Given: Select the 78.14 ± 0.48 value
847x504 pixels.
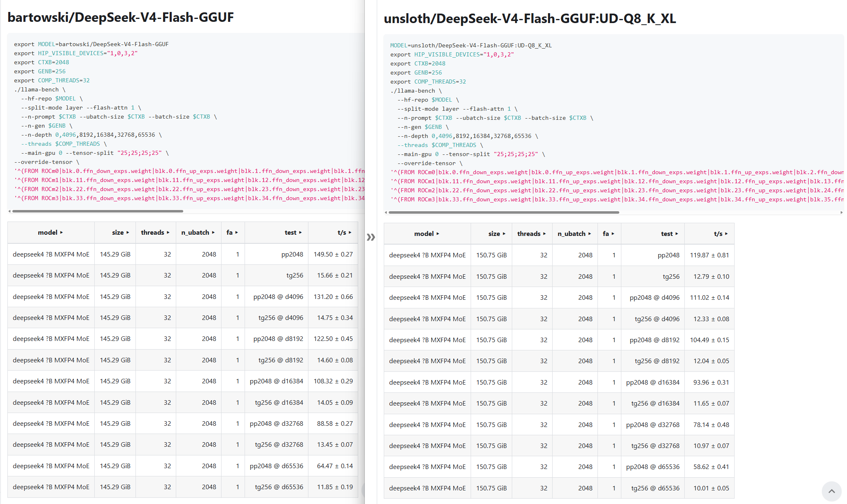Looking at the screenshot, I should pyautogui.click(x=711, y=425).
